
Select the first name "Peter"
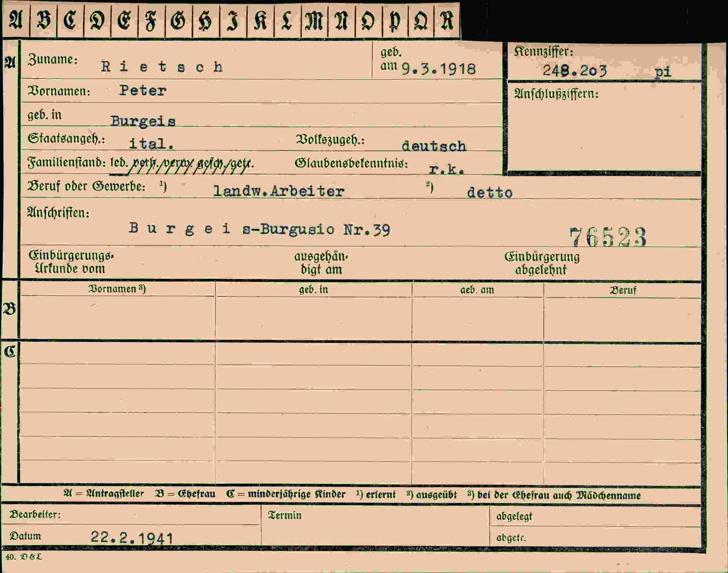coord(143,91)
